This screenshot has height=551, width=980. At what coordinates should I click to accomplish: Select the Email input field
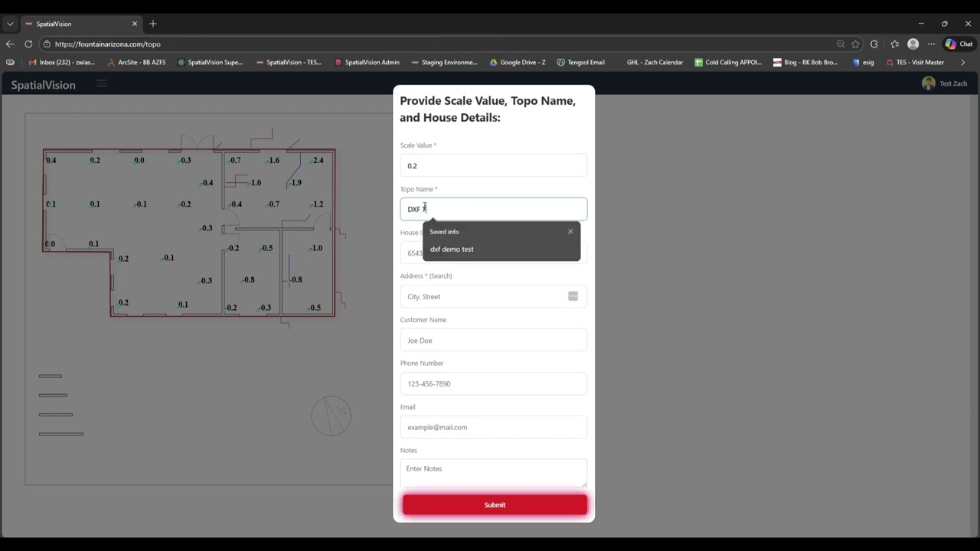click(494, 428)
